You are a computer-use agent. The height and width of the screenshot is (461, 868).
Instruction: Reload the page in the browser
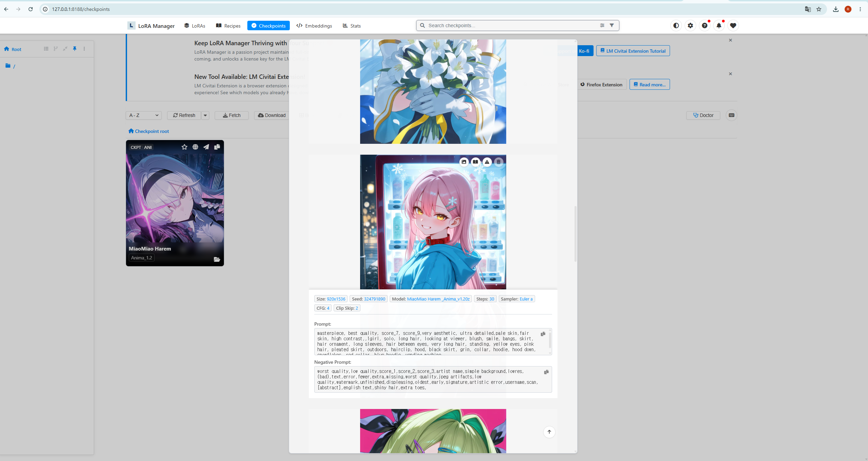(31, 9)
